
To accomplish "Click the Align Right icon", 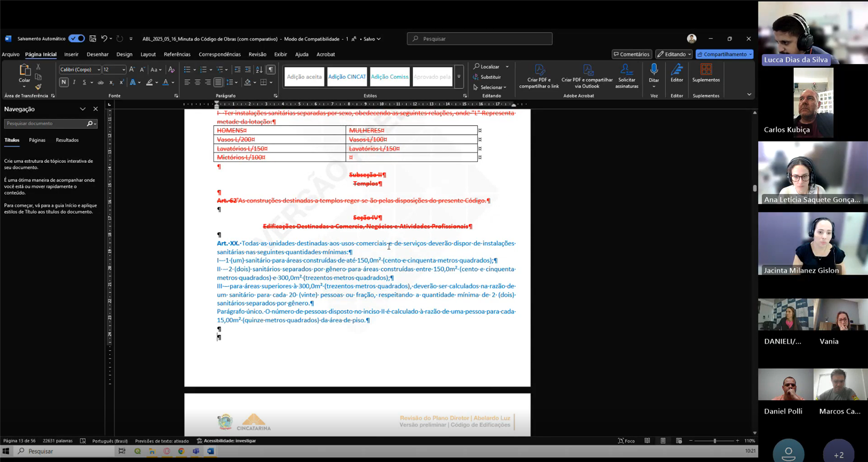I will [x=208, y=83].
